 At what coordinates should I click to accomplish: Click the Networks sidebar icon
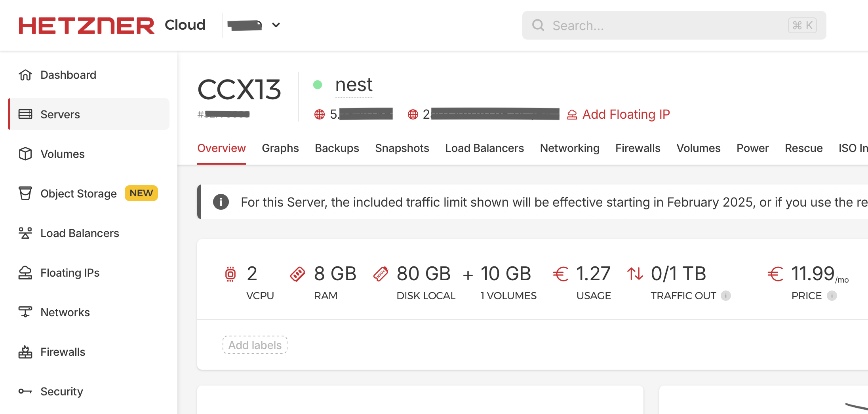point(25,312)
